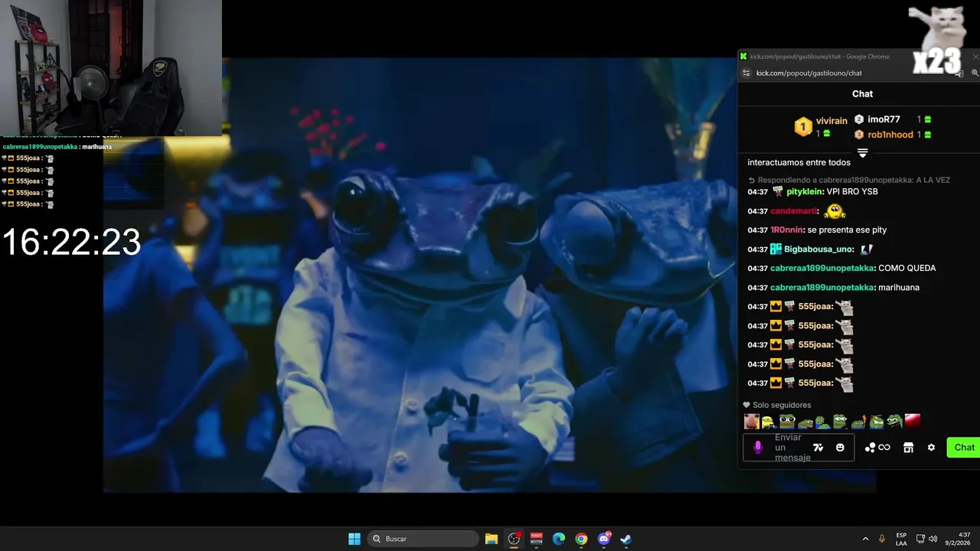This screenshot has height=551, width=980.
Task: Open rob1nhood's profile in leaderboard
Action: 890,135
